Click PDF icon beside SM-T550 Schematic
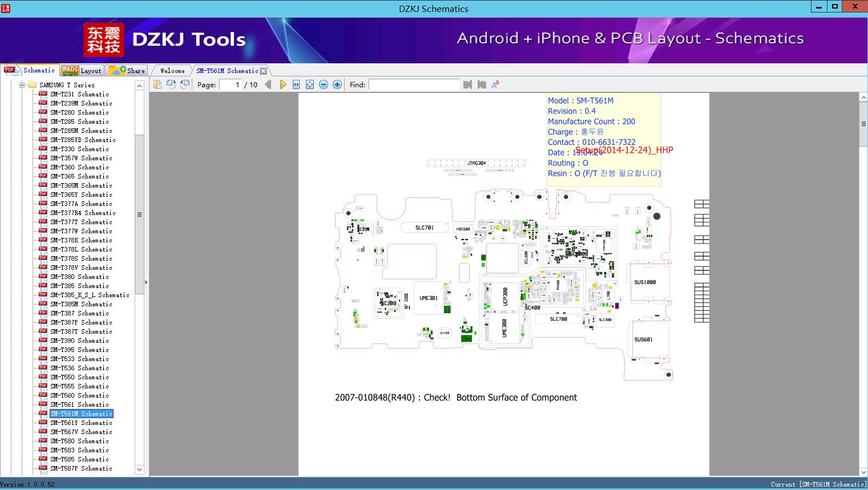Image resolution: width=868 pixels, height=490 pixels. click(43, 377)
